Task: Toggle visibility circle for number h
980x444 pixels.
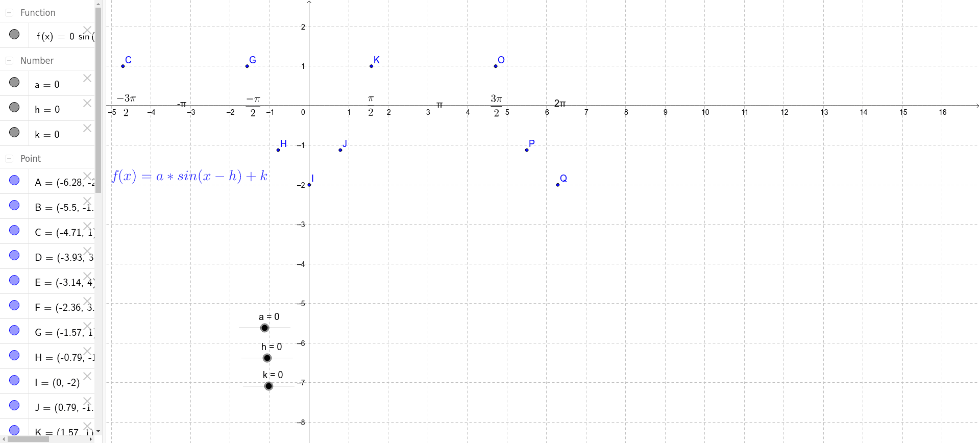Action: coord(14,107)
